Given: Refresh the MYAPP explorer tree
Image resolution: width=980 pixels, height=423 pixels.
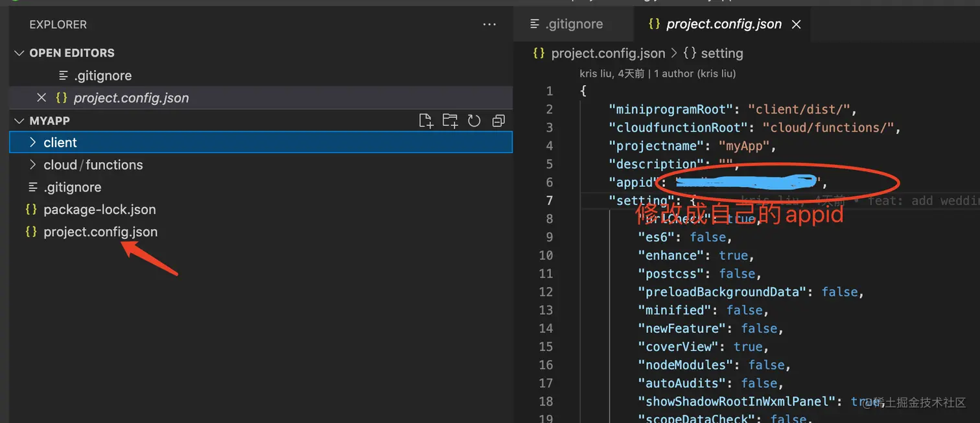Looking at the screenshot, I should pos(474,121).
